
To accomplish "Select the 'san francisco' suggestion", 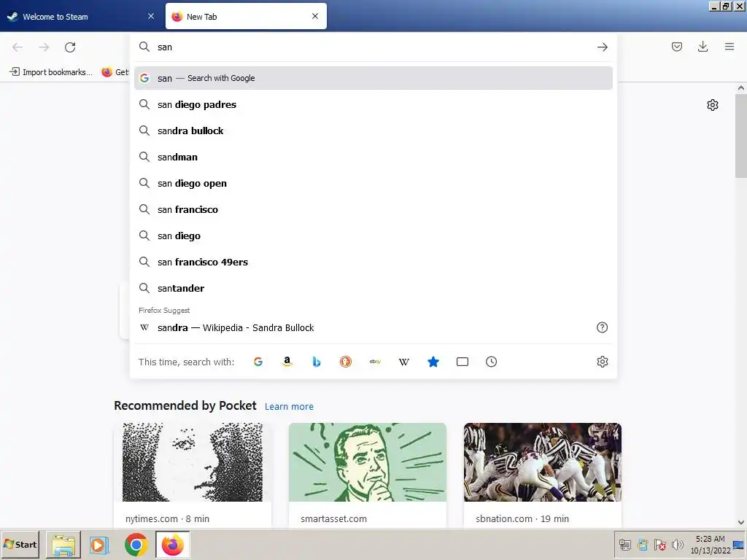I will pos(373,209).
